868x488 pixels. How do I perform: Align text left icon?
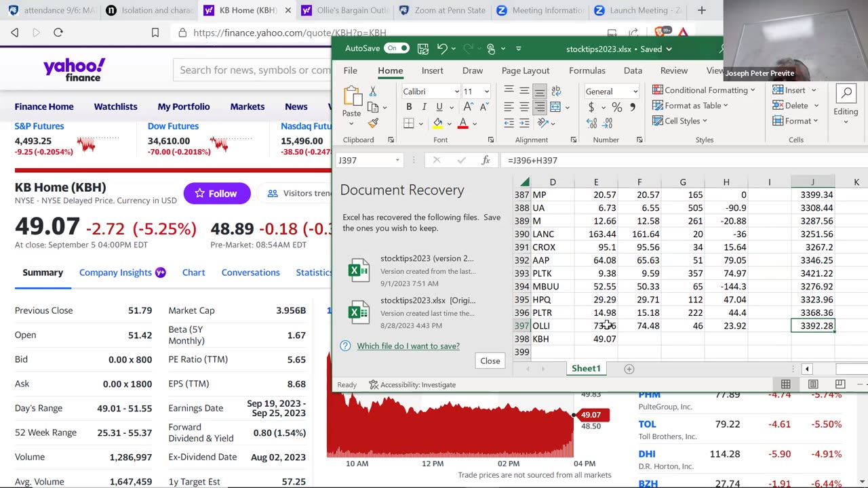[509, 107]
